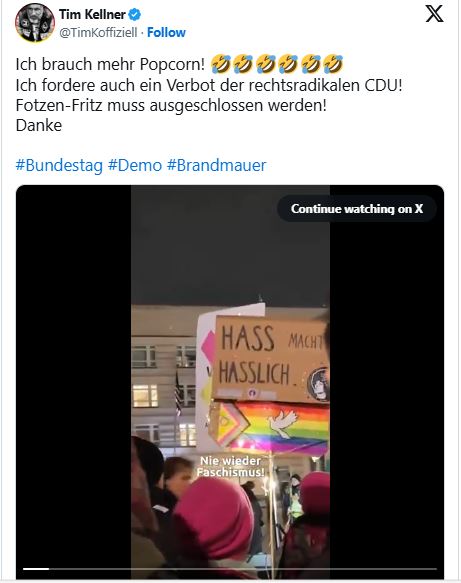Click the Popcorn tweet text line
Image resolution: width=461 pixels, height=583 pixels.
(x=110, y=64)
